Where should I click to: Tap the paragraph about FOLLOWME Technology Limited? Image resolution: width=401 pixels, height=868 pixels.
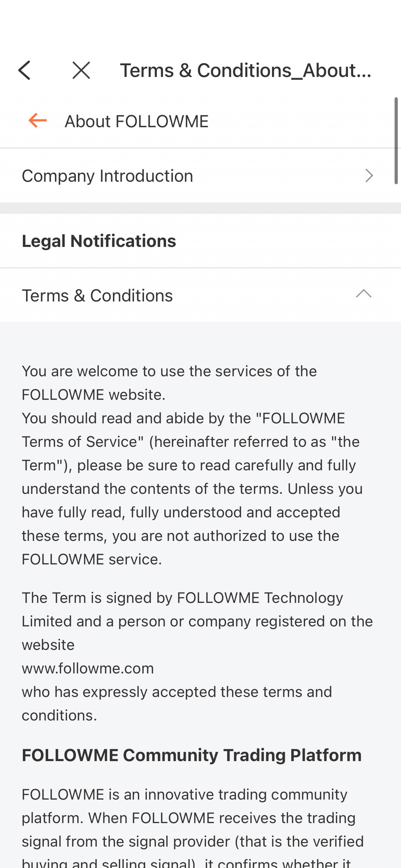(197, 656)
